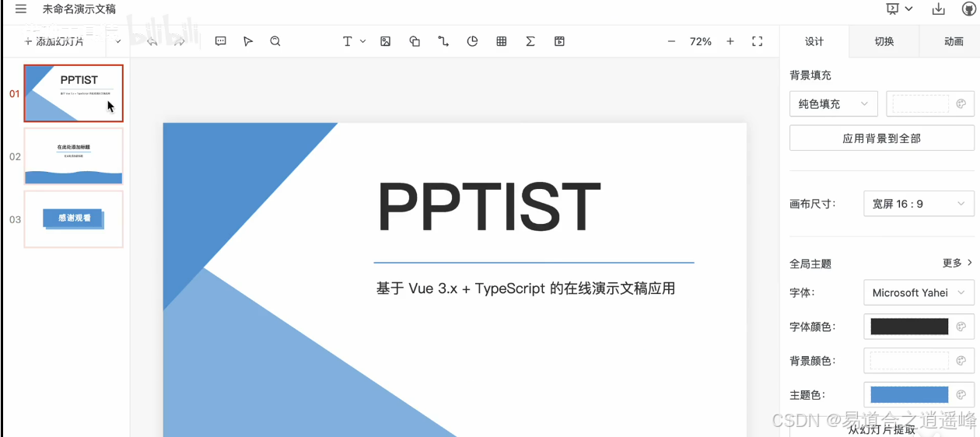
Task: Expand slideshow options arrow next to screen icon
Action: pyautogui.click(x=908, y=9)
